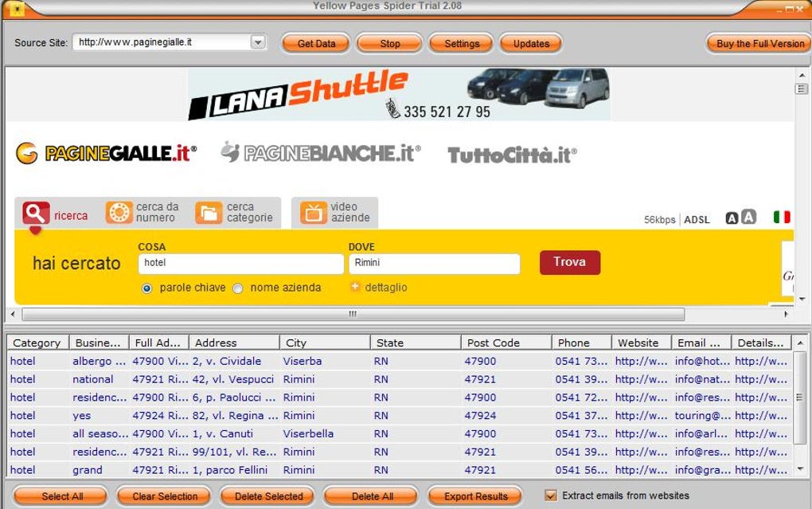Click the Delete Selected button
The image size is (812, 509).
pyautogui.click(x=268, y=496)
